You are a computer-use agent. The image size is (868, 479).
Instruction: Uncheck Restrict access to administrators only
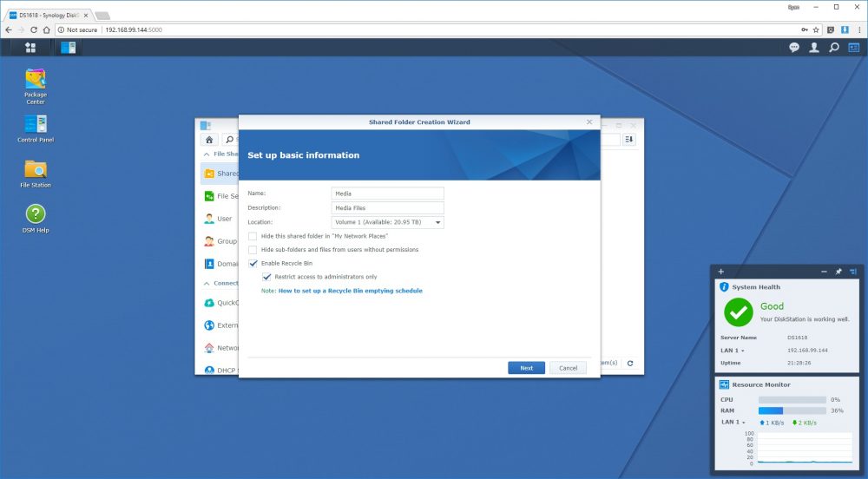pyautogui.click(x=266, y=277)
